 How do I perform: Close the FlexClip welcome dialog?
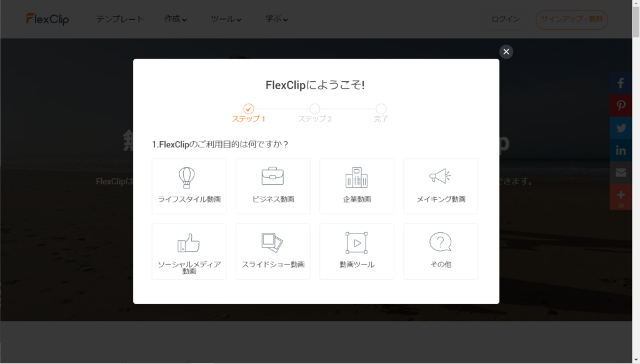coord(506,52)
